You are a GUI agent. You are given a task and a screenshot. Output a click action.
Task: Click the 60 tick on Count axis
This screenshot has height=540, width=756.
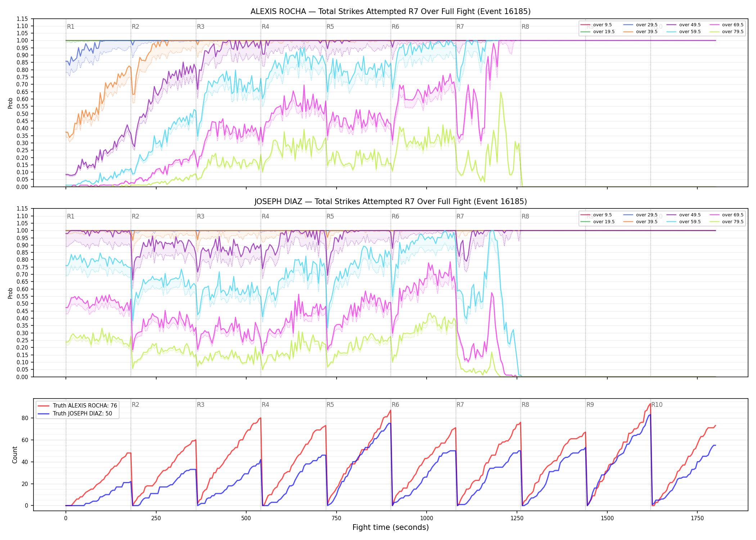tap(25, 440)
